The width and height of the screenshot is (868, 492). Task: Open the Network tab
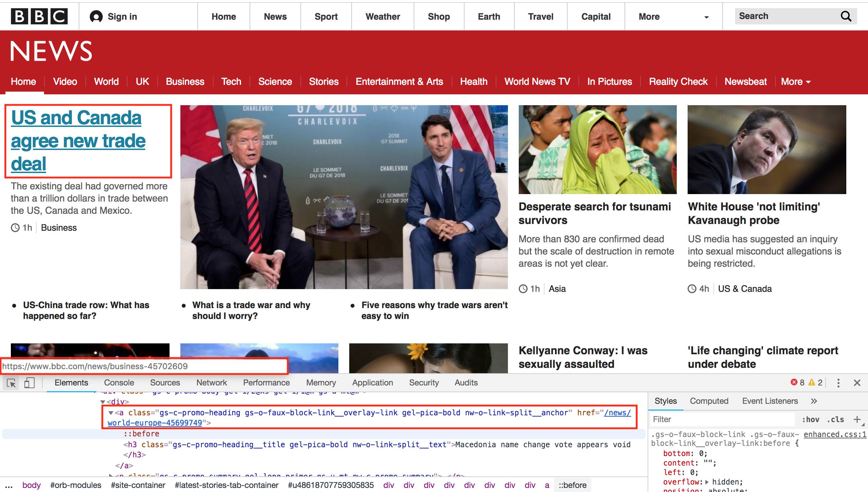pos(212,383)
